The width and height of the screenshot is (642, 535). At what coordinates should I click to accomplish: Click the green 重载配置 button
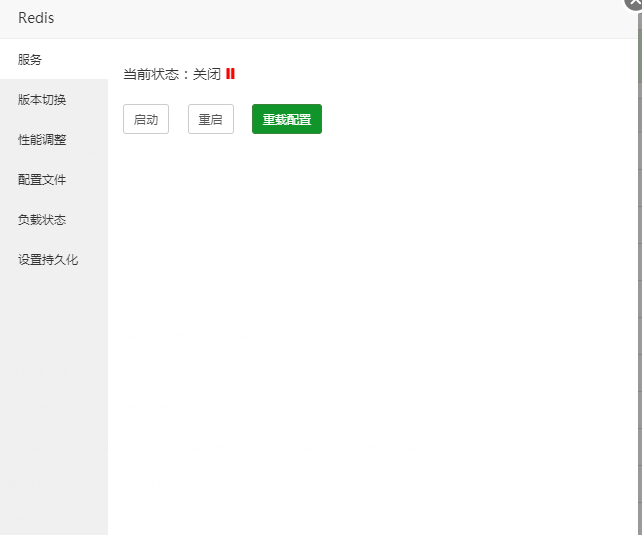tap(287, 119)
